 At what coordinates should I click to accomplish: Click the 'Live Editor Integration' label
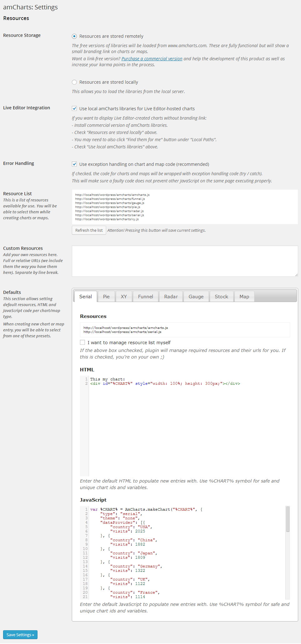(27, 108)
